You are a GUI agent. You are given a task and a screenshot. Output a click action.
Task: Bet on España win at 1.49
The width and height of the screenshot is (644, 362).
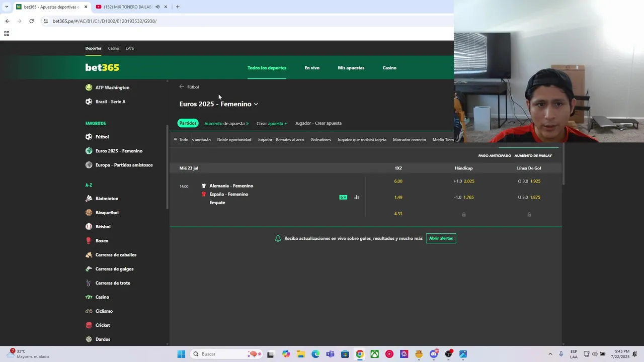[x=398, y=197]
